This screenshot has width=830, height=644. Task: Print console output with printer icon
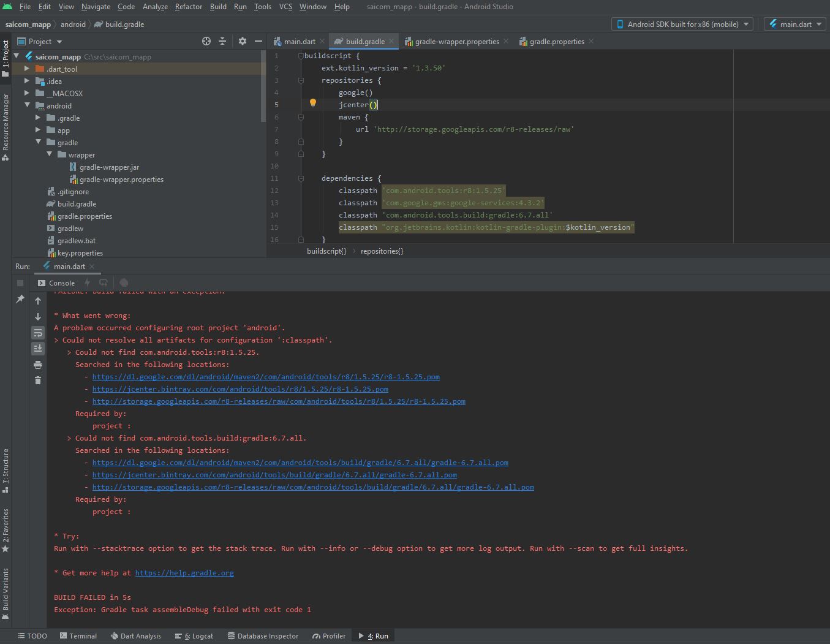(38, 365)
